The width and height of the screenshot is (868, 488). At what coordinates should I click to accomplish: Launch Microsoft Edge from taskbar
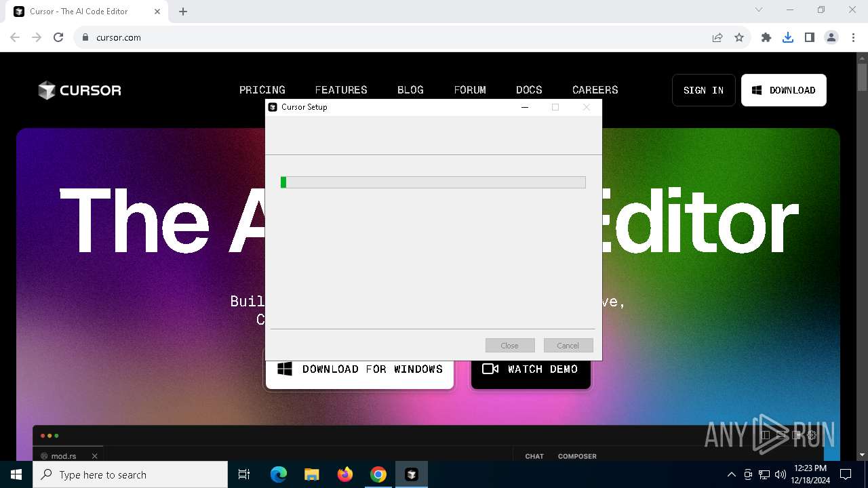pyautogui.click(x=279, y=474)
